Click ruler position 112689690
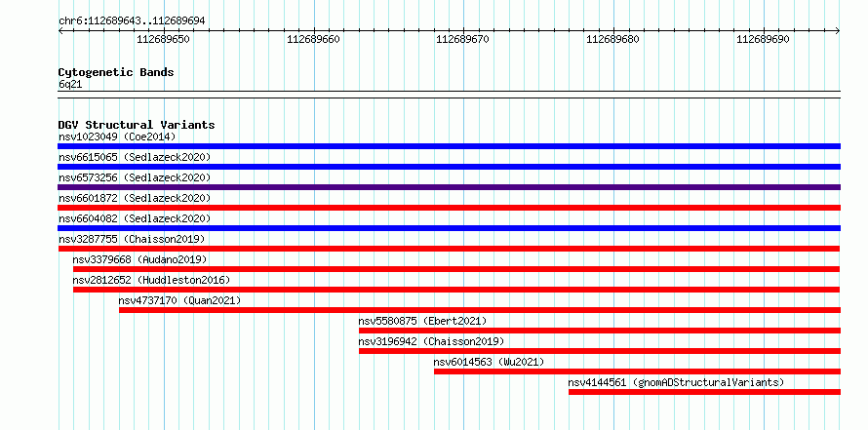Screen dimensions: 868x430 tap(763, 39)
